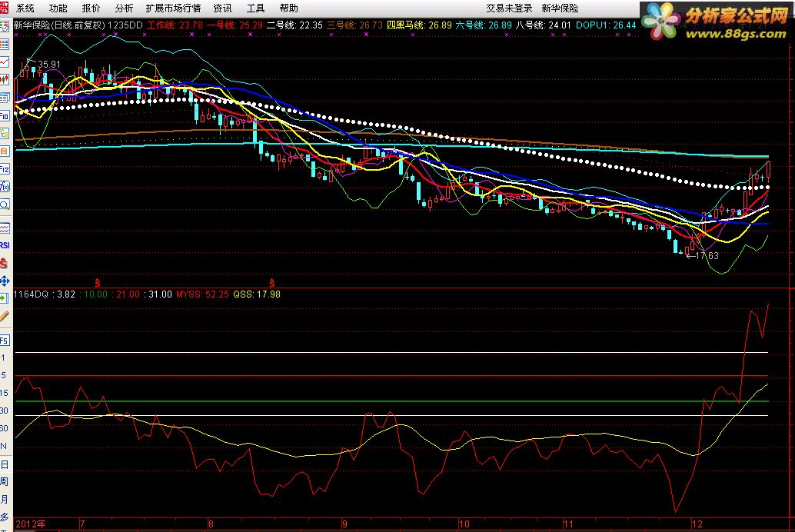Click the 二号线: 22.35 label
This screenshot has width=795, height=532.
294,25
